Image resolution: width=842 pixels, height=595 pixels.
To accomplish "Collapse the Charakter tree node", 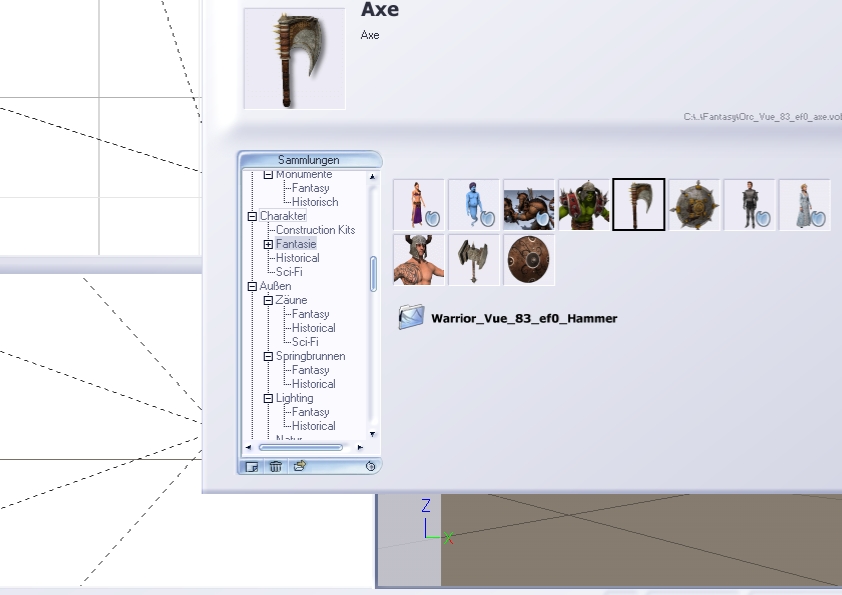I will coord(252,216).
